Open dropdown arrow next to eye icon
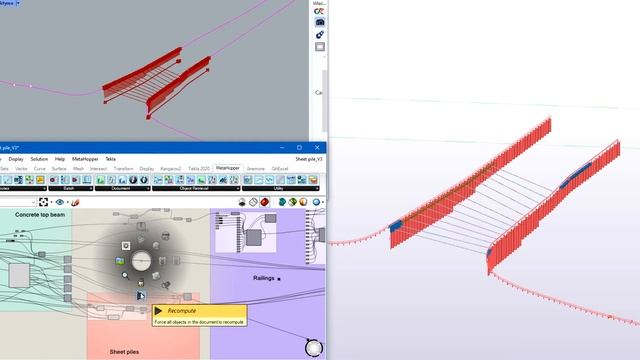The image size is (640, 360). (x=67, y=202)
